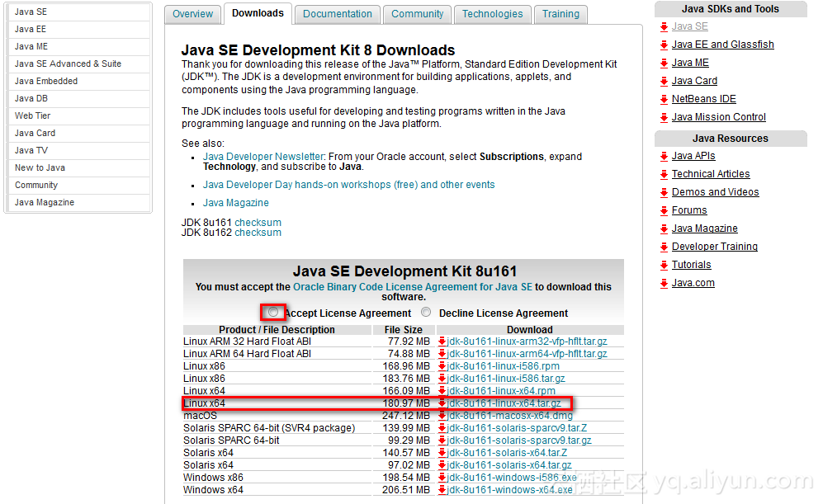Click red arrow icon beside Java Mission Control
823x504 pixels.
tap(664, 117)
